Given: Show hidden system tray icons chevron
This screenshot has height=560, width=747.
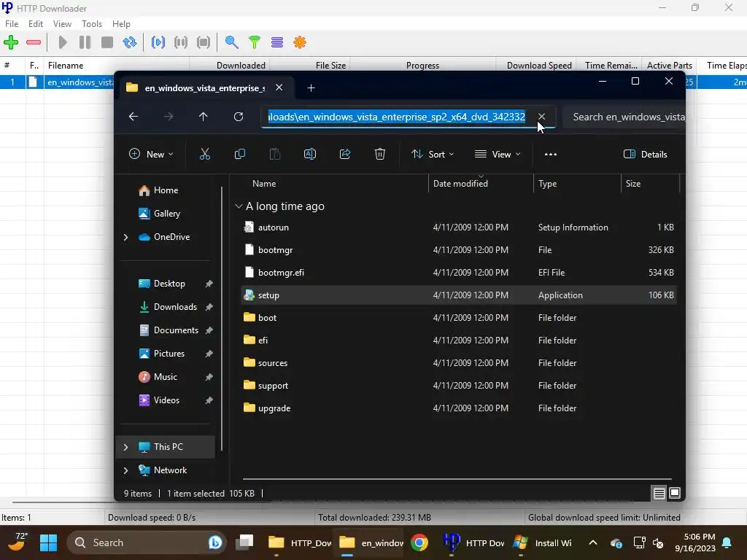Looking at the screenshot, I should tap(593, 542).
